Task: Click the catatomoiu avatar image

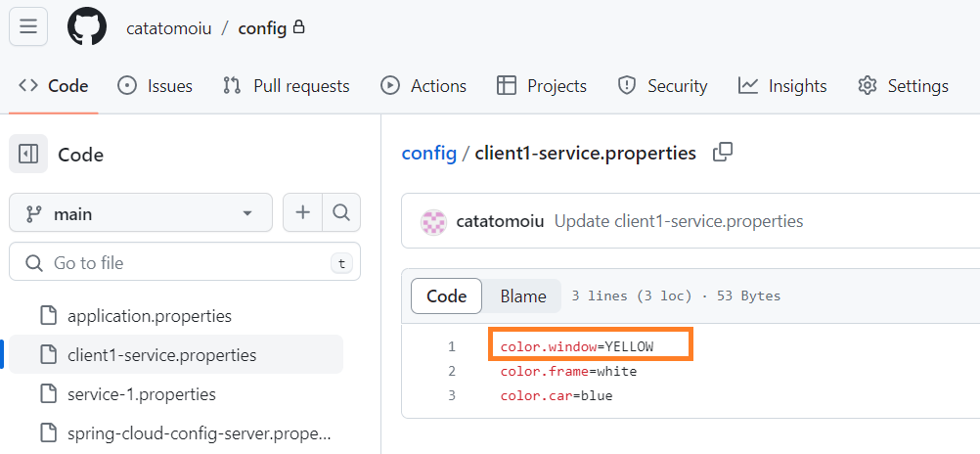Action: [x=433, y=221]
